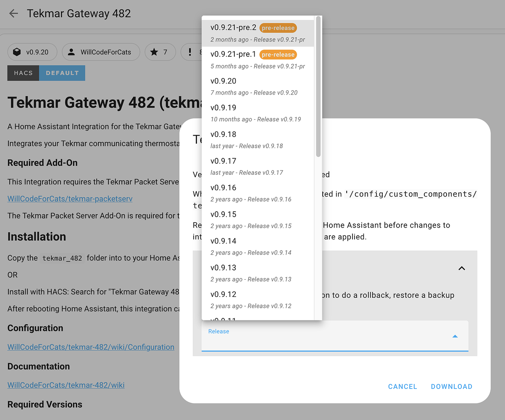The height and width of the screenshot is (420, 505).
Task: Click the Installation heading
Action: coord(37,236)
